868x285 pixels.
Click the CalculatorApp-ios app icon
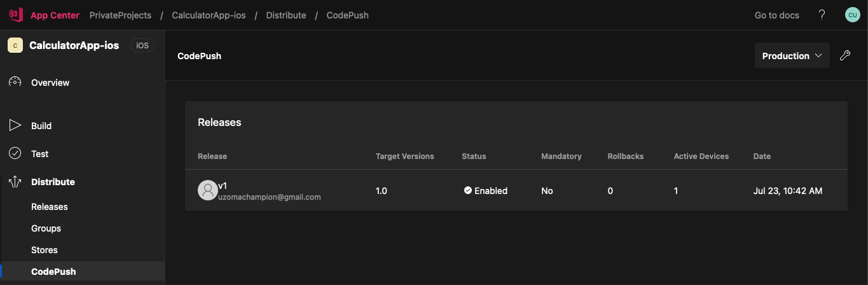(x=15, y=45)
